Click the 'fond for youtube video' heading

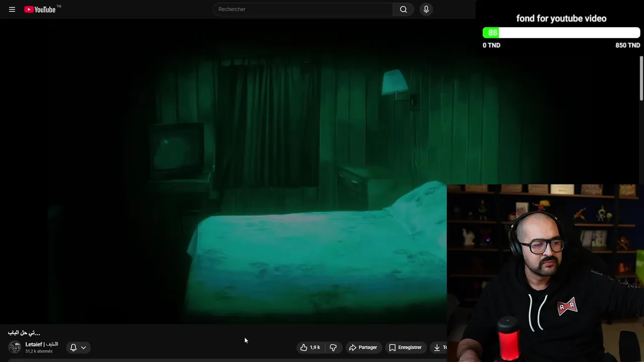coord(561,19)
